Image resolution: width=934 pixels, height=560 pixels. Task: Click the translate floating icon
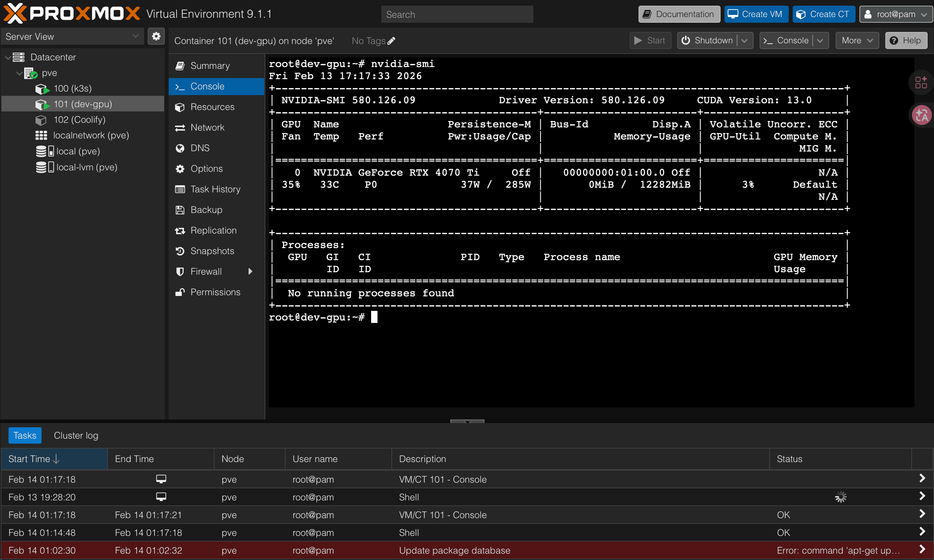click(921, 115)
